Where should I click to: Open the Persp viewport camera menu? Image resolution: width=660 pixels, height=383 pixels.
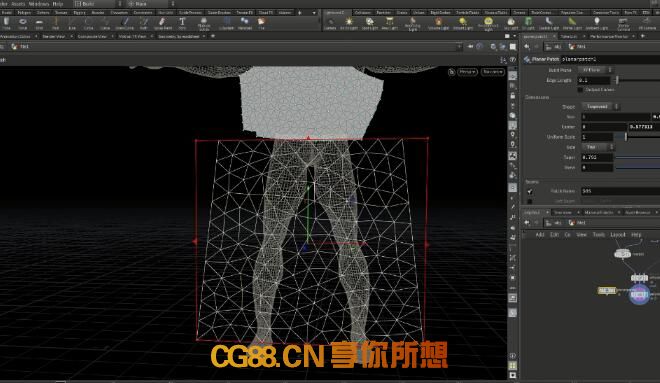tap(467, 72)
